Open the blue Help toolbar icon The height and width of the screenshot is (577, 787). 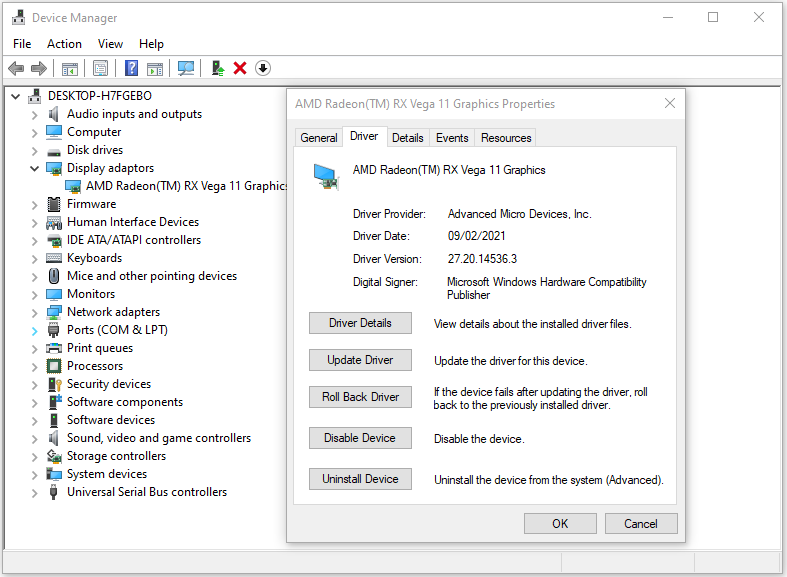131,68
